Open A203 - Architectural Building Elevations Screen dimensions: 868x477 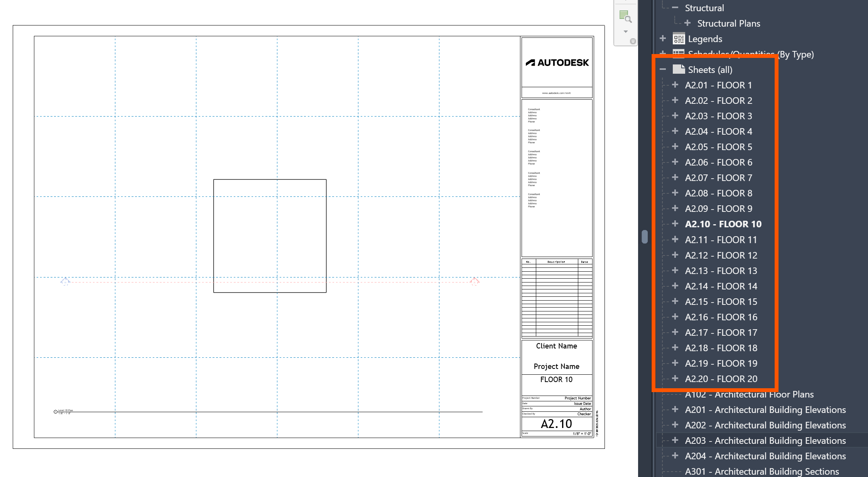(765, 440)
